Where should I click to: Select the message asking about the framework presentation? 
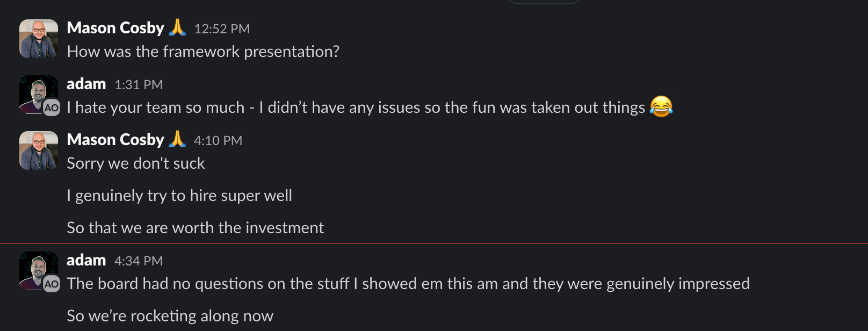(x=203, y=51)
